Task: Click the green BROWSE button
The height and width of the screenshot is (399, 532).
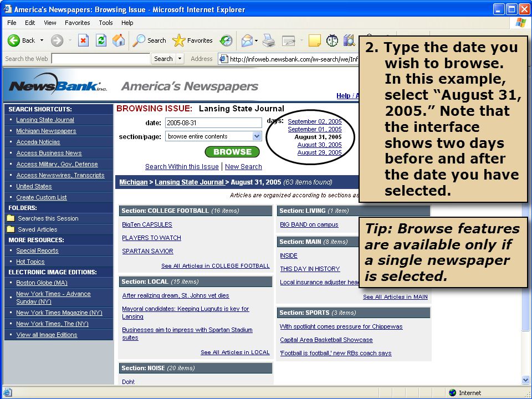Action: coord(232,152)
